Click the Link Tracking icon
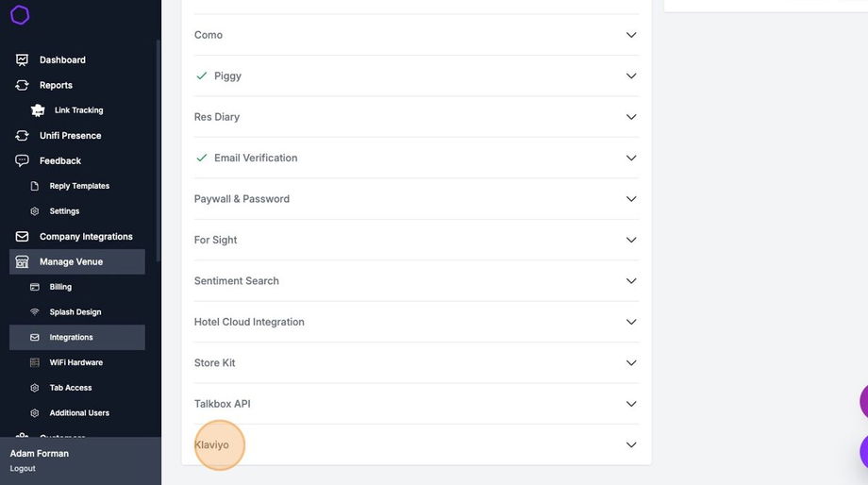This screenshot has height=485, width=868. [x=38, y=110]
